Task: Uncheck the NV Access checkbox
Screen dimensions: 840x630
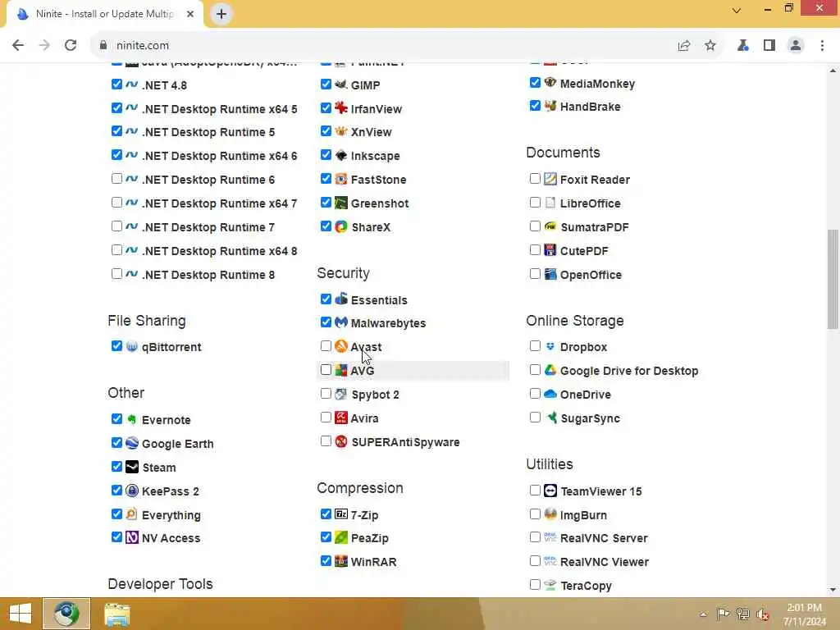Action: 116,537
